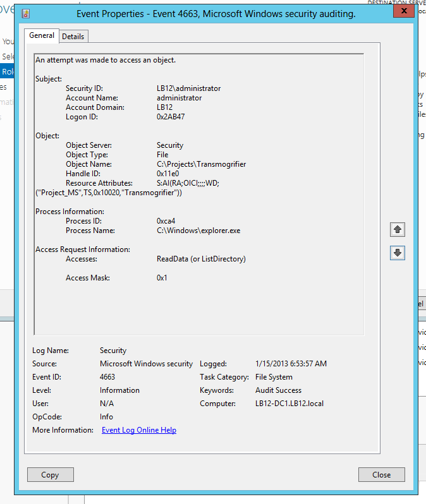
Task: Click the Source value Microsoft Windows security
Action: point(146,364)
